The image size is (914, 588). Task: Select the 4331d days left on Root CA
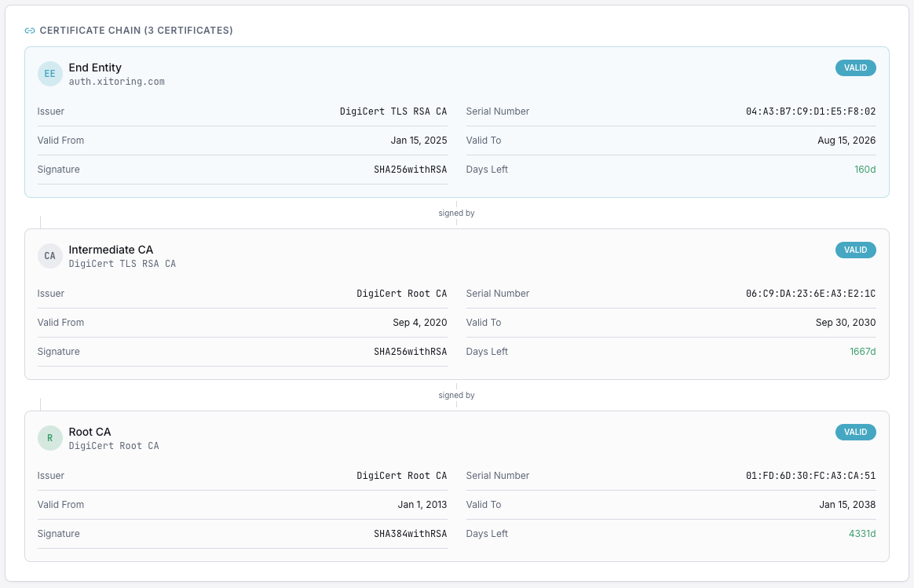click(x=861, y=533)
